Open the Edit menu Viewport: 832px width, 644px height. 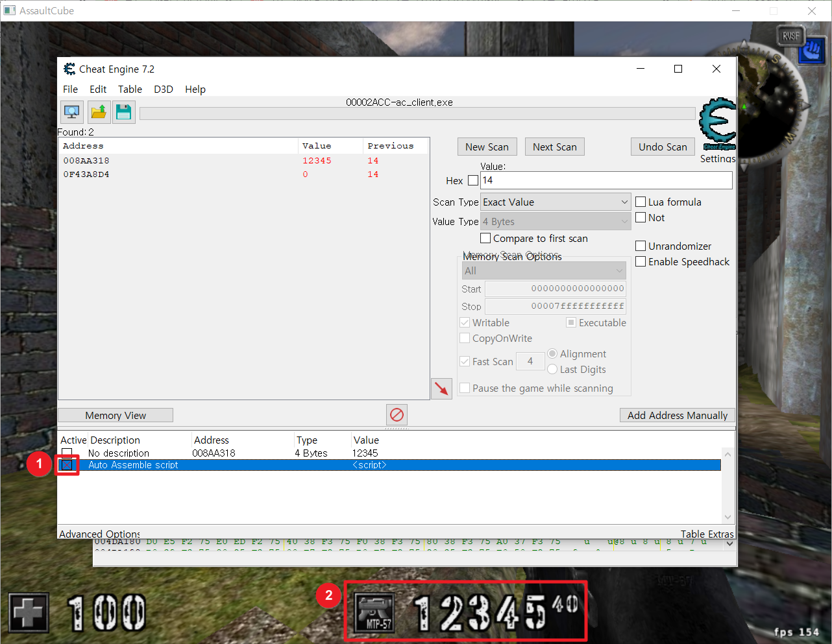98,89
